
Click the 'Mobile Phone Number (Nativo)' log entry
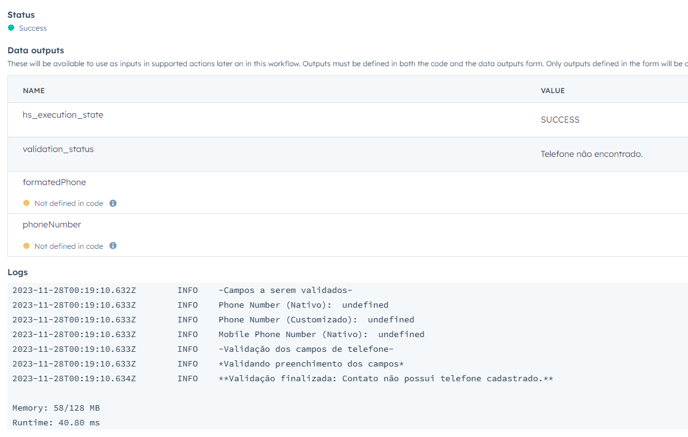click(321, 334)
